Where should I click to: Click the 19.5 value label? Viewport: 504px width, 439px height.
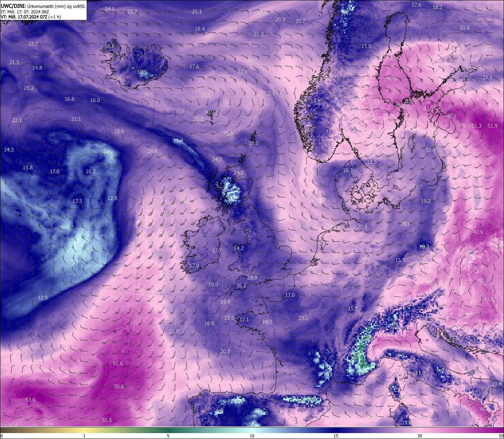(x=372, y=162)
